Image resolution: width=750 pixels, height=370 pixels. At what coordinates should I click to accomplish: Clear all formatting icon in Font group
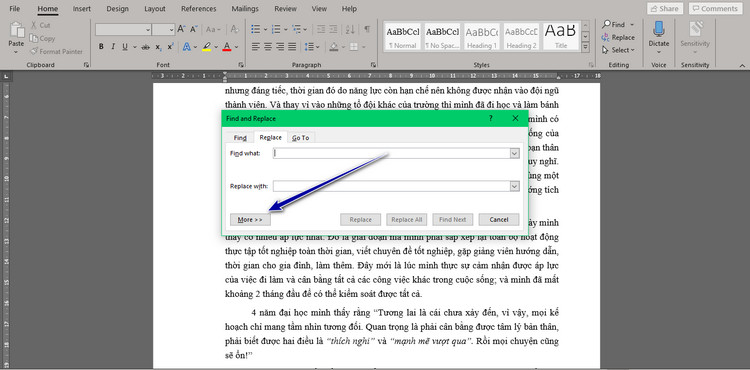[x=234, y=29]
